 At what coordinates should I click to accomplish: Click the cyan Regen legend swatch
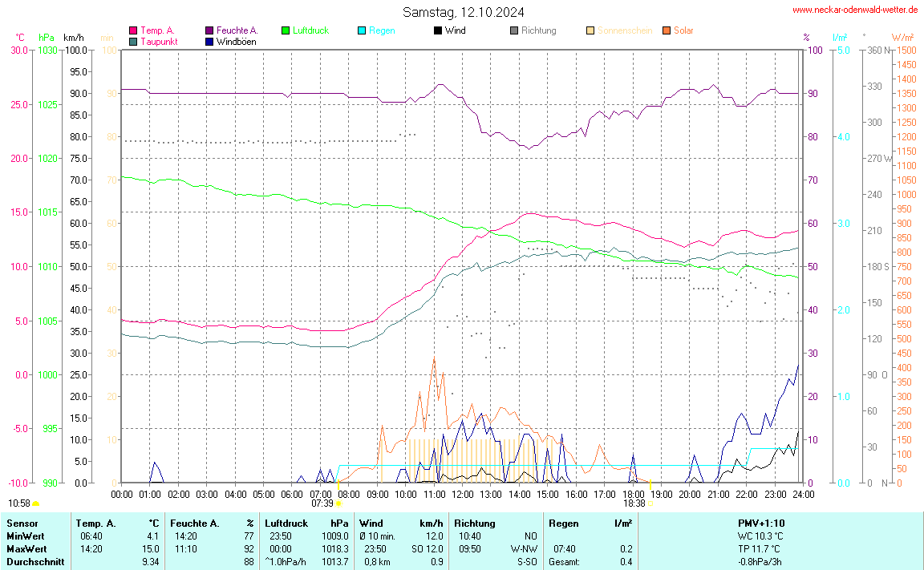(x=362, y=30)
